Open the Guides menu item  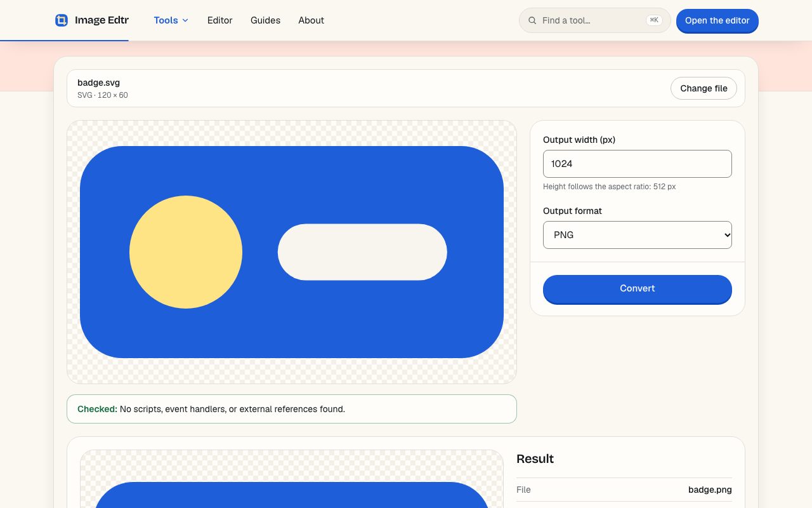[x=265, y=20]
